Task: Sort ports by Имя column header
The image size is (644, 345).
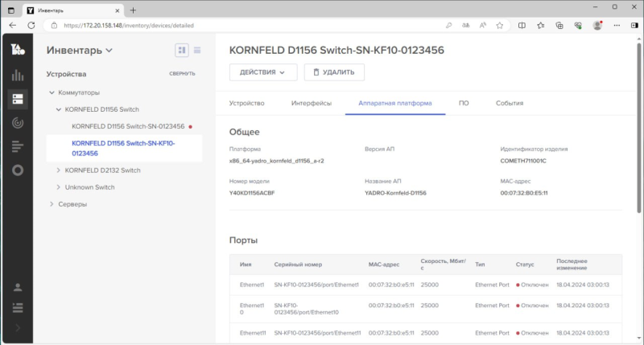Action: click(x=246, y=265)
